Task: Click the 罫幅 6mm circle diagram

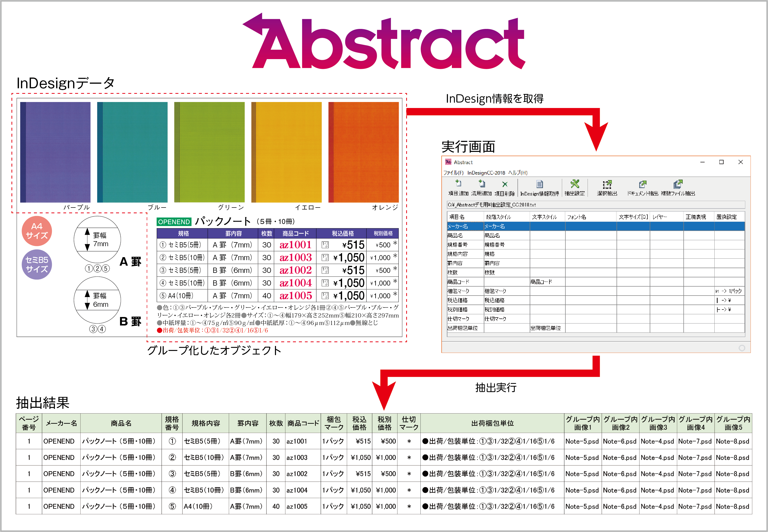Action: [97, 300]
